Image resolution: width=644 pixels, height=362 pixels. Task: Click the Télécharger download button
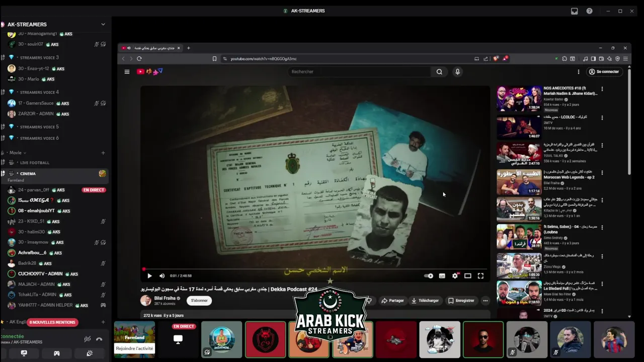click(425, 301)
